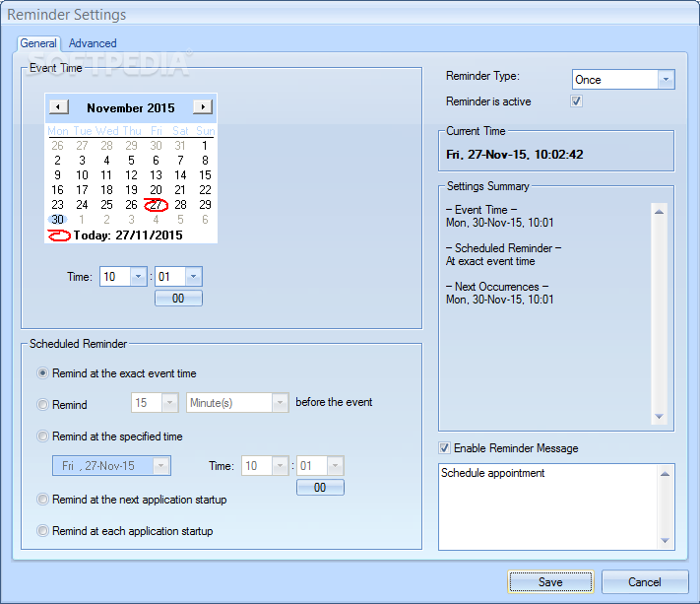Select November 12 in the calendar
Image resolution: width=700 pixels, height=604 pixels.
(x=131, y=175)
